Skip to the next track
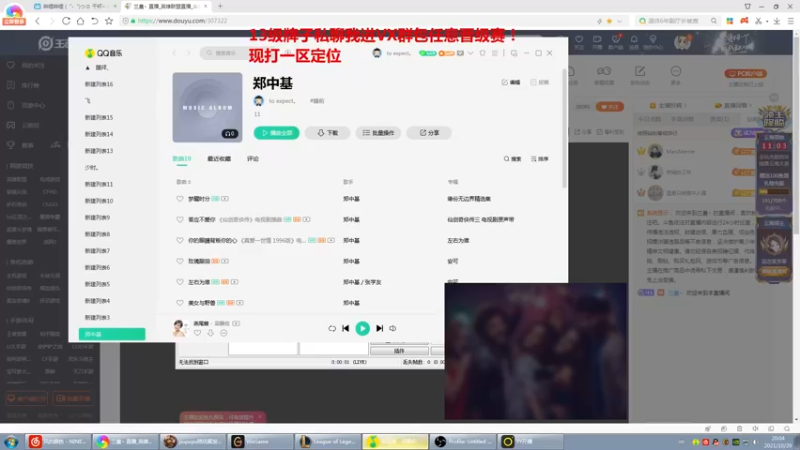 380,329
